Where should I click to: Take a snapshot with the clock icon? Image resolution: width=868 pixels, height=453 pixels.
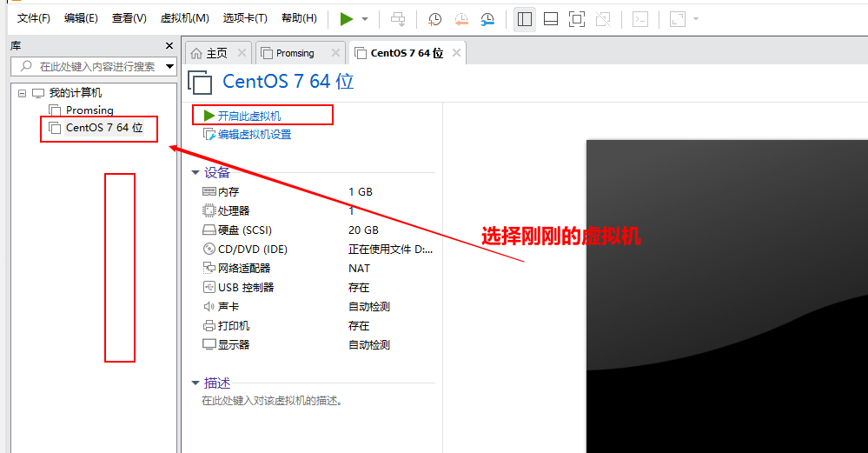(x=435, y=19)
